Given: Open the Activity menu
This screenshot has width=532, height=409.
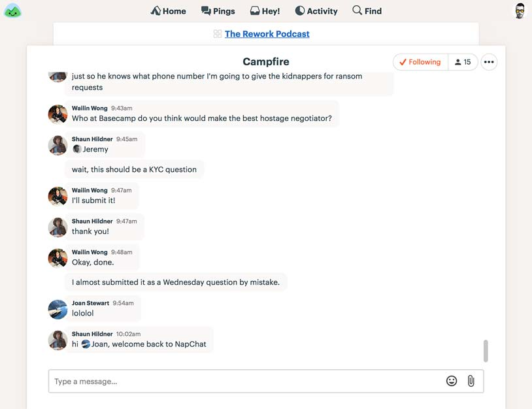Looking at the screenshot, I should [316, 11].
